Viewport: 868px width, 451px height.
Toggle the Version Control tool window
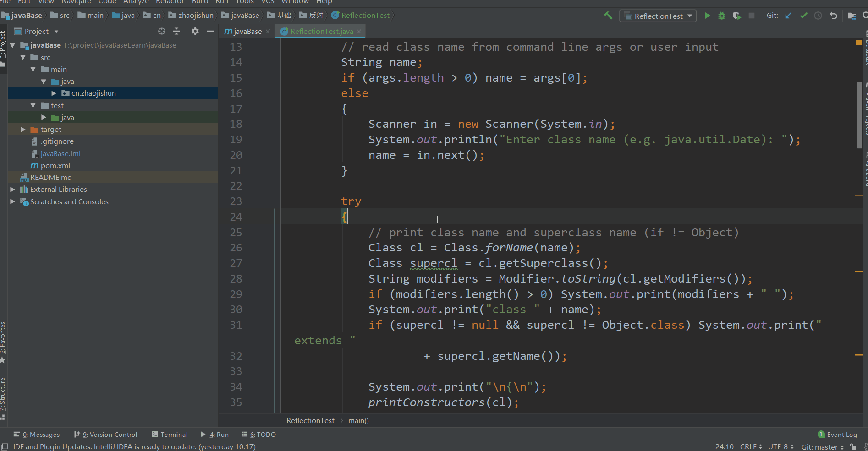[x=106, y=435]
